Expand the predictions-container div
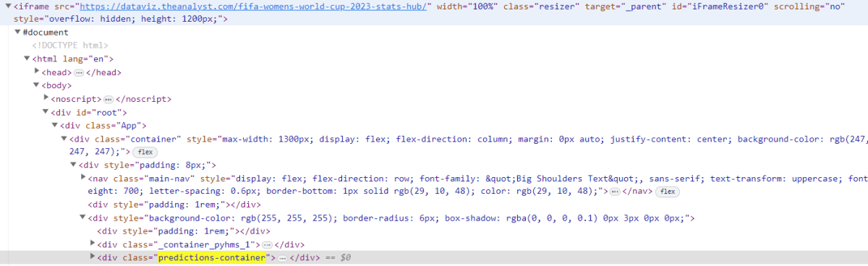 [x=93, y=257]
